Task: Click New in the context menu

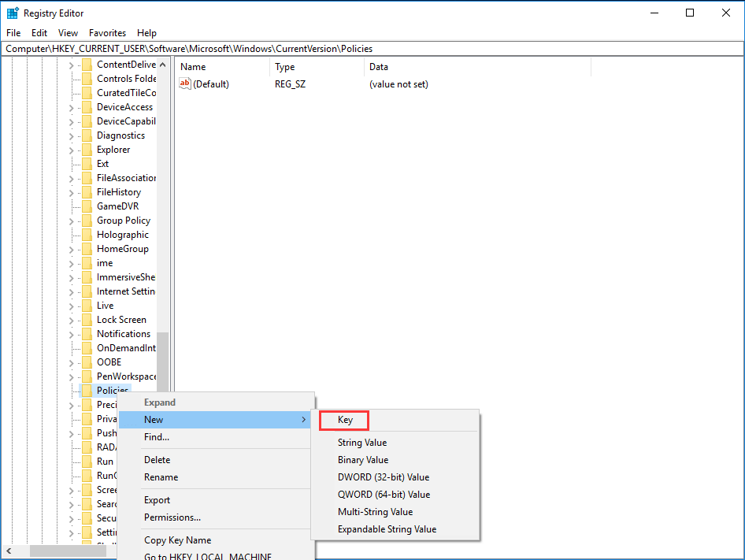Action: click(x=215, y=420)
